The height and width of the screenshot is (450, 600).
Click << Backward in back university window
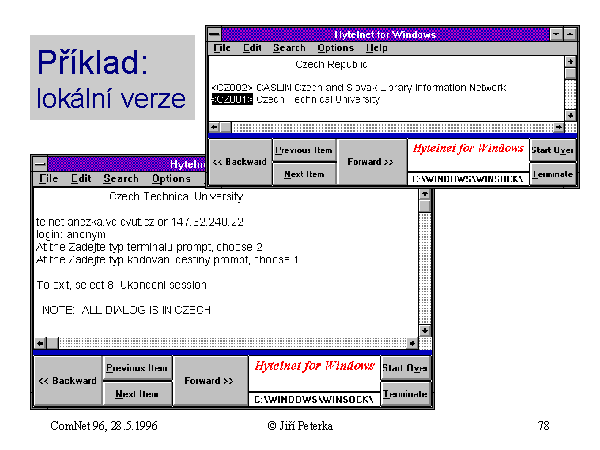[x=68, y=381]
